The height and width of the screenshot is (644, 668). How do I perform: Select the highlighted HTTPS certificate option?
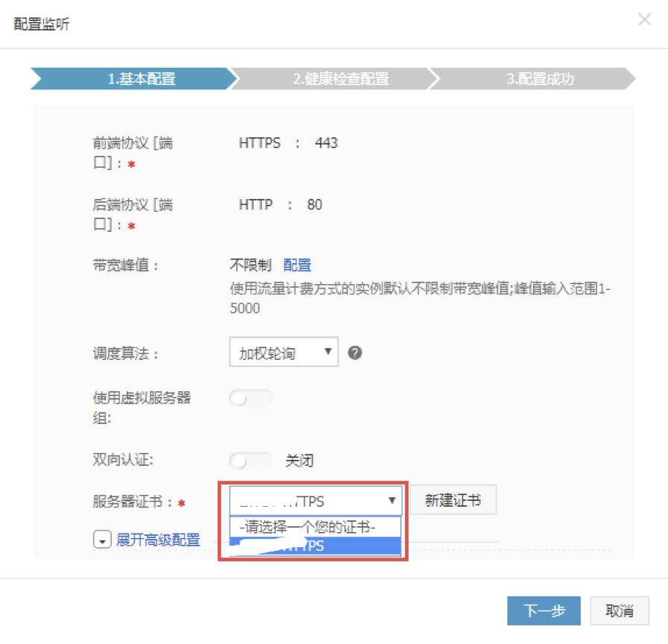[313, 544]
